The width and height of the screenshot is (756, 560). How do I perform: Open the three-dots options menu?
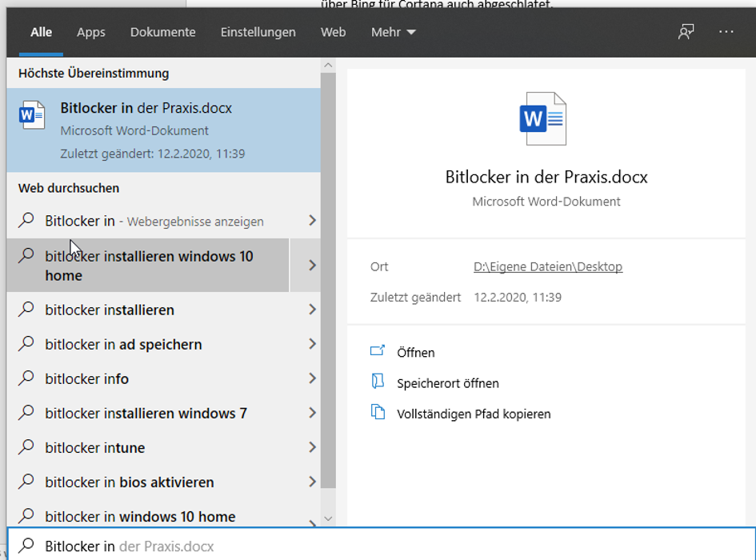tap(726, 32)
